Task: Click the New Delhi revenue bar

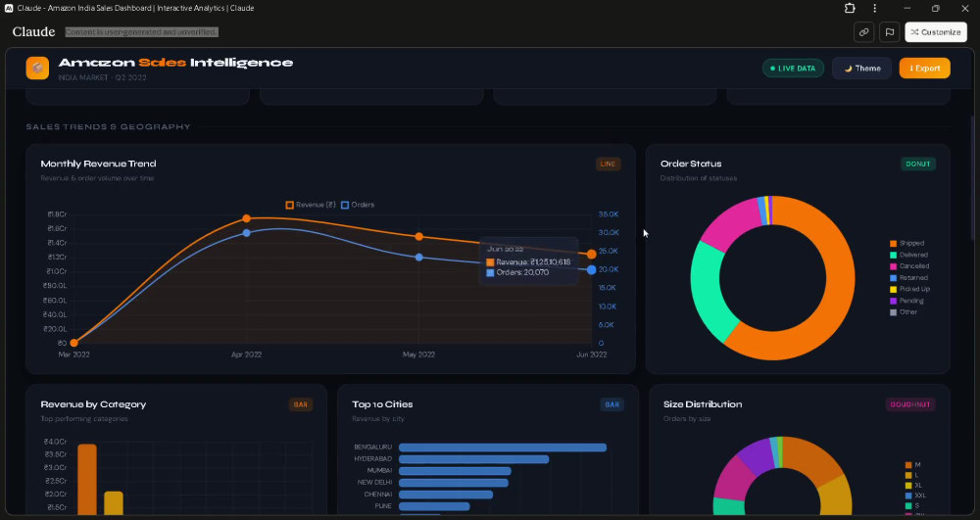Action: point(454,483)
